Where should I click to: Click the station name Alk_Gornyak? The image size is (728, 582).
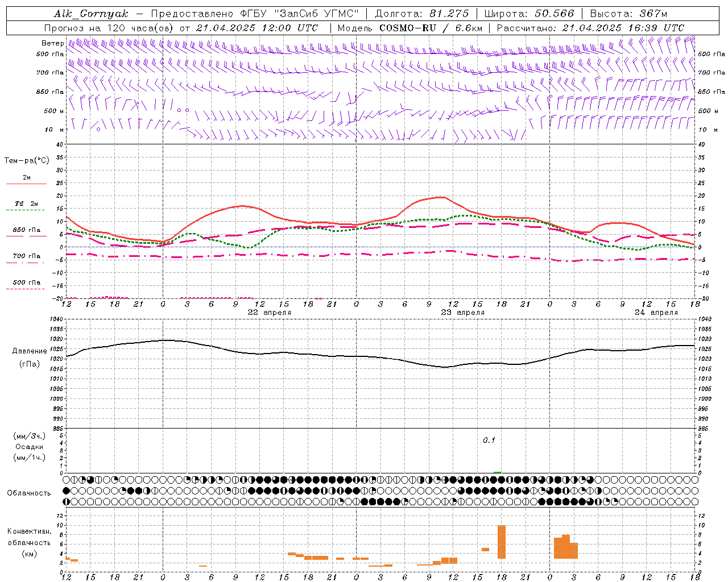pyautogui.click(x=91, y=14)
